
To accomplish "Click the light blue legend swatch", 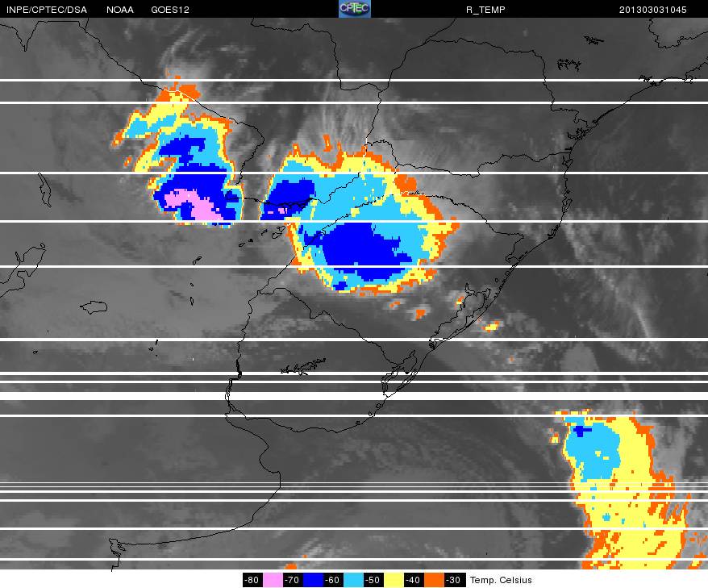I will click(353, 580).
